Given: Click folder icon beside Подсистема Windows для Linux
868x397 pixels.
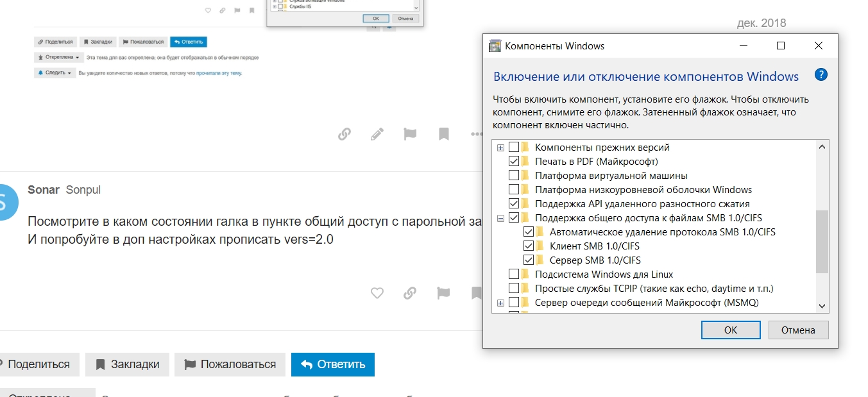Looking at the screenshot, I should [x=526, y=275].
